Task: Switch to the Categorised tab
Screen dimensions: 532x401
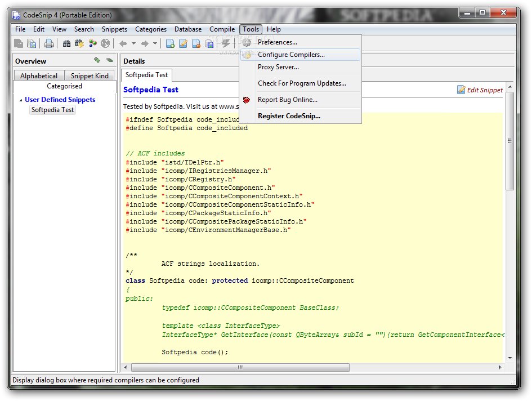Action: (x=65, y=86)
